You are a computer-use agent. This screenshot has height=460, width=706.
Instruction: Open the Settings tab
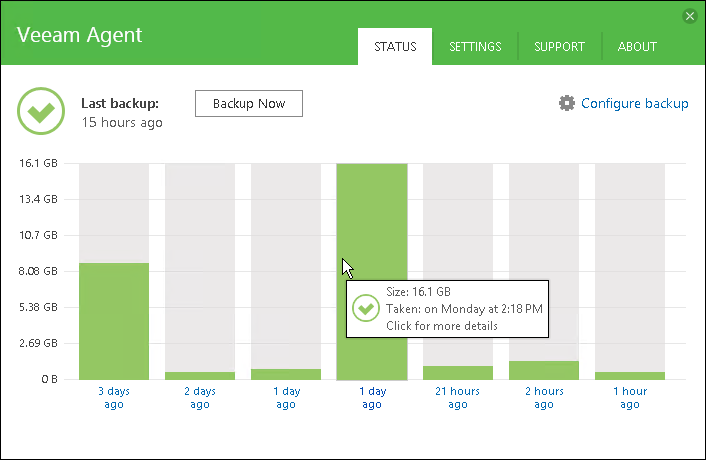475,46
